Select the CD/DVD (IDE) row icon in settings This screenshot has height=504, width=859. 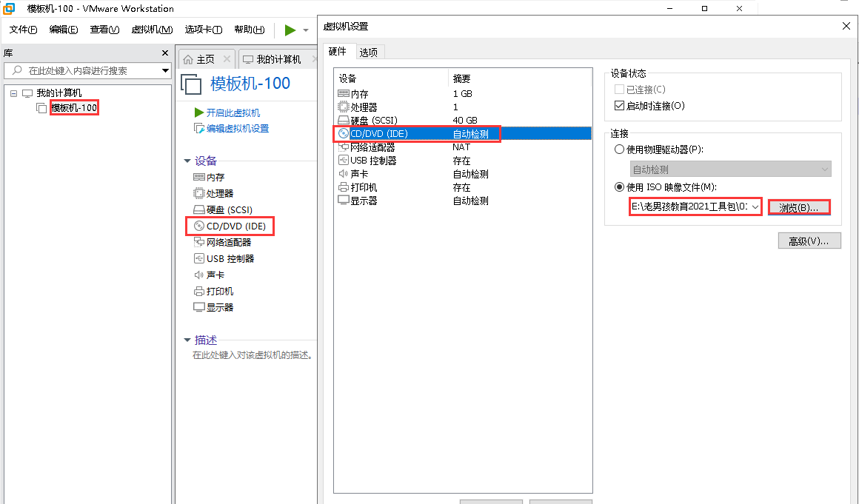(x=344, y=133)
